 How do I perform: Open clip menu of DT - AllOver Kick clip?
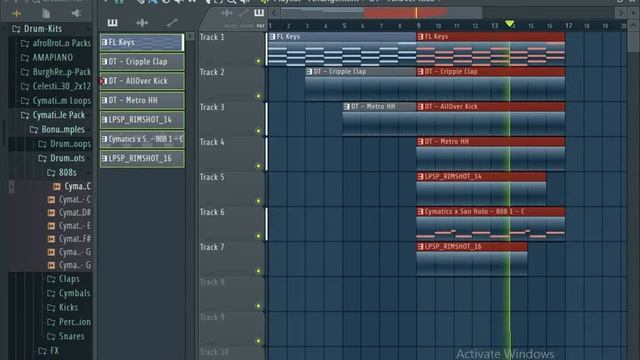click(x=420, y=107)
